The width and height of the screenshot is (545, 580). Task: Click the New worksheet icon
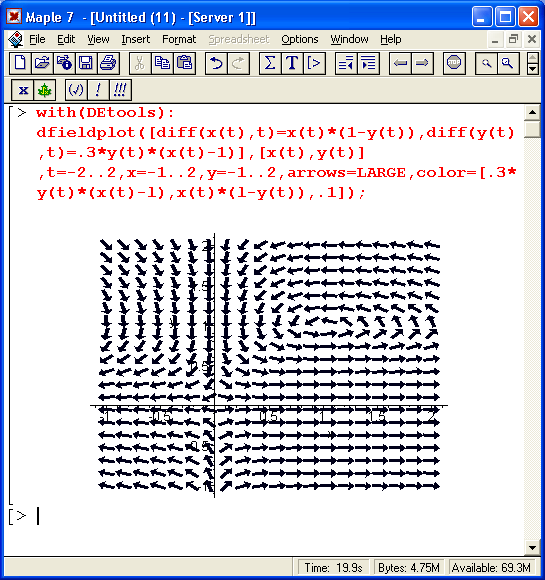click(x=20, y=63)
